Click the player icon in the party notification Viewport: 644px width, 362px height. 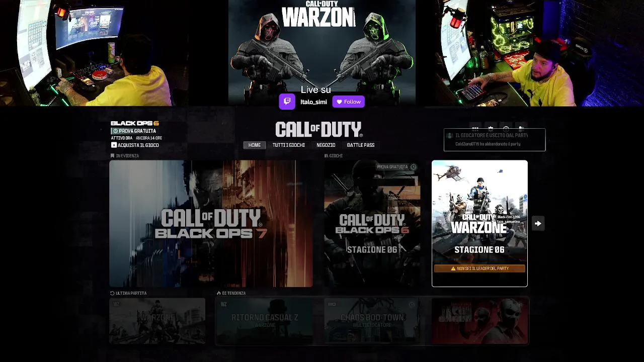pyautogui.click(x=450, y=136)
